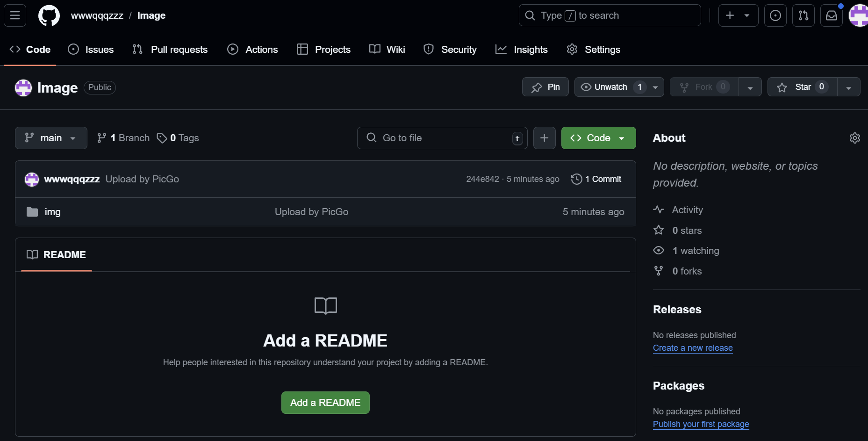Open the Wiki tab
The width and height of the screenshot is (868, 441).
(x=387, y=50)
